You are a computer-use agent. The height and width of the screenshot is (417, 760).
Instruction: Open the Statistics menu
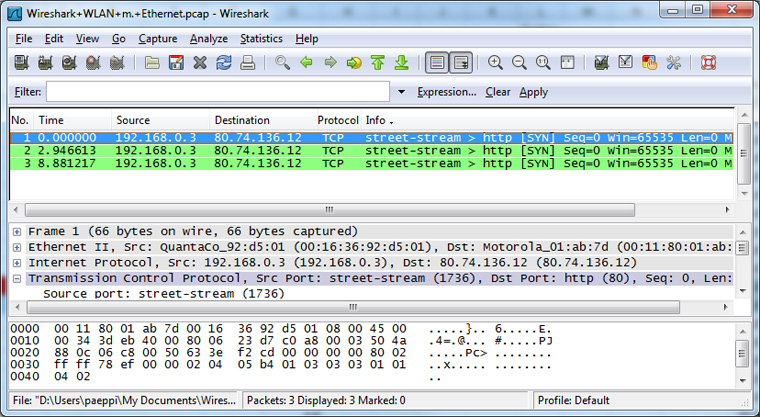point(261,39)
